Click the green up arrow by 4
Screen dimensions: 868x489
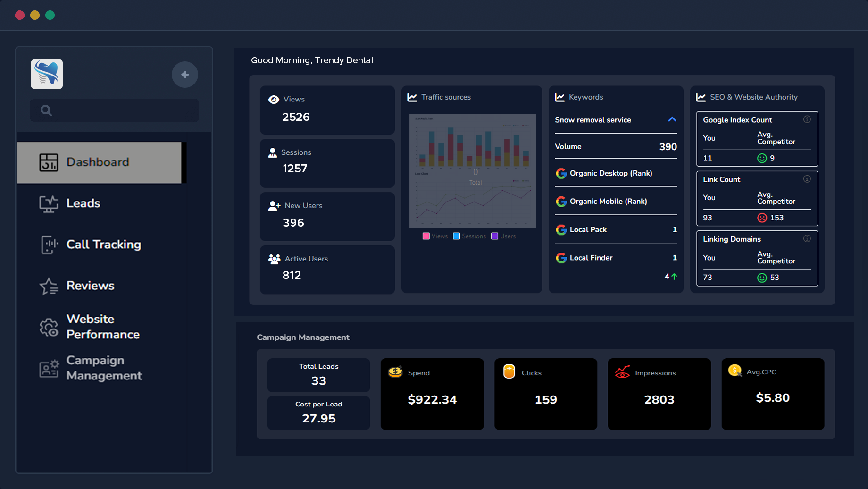[674, 277]
